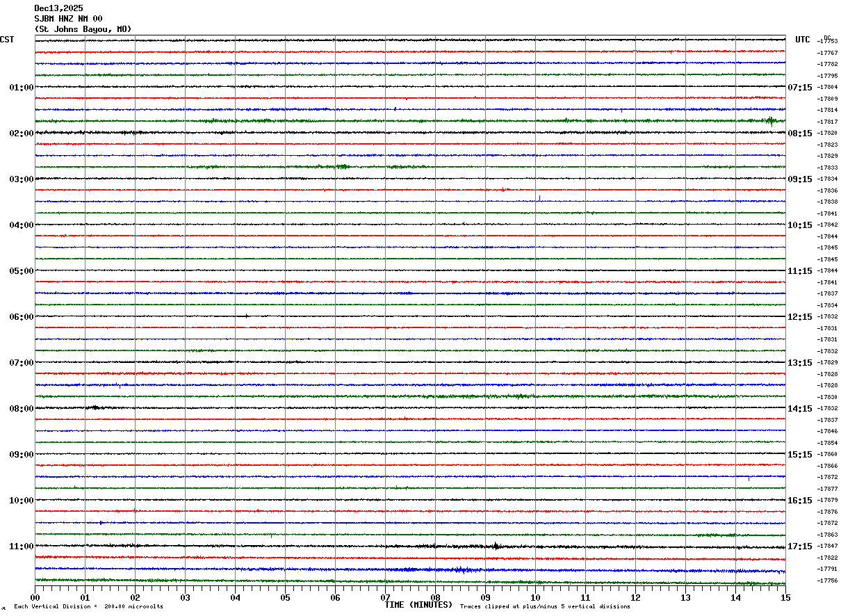The height and width of the screenshot is (616, 841).
Task: Click the DC offset value -17795
Action: point(827,76)
